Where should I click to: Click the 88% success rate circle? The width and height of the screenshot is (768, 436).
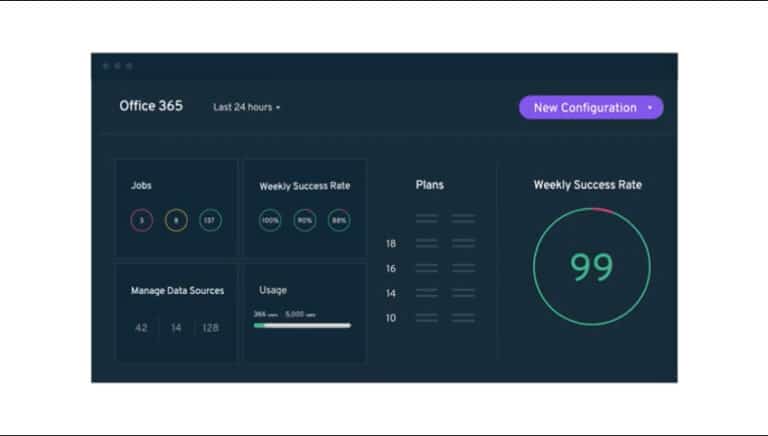coord(339,220)
